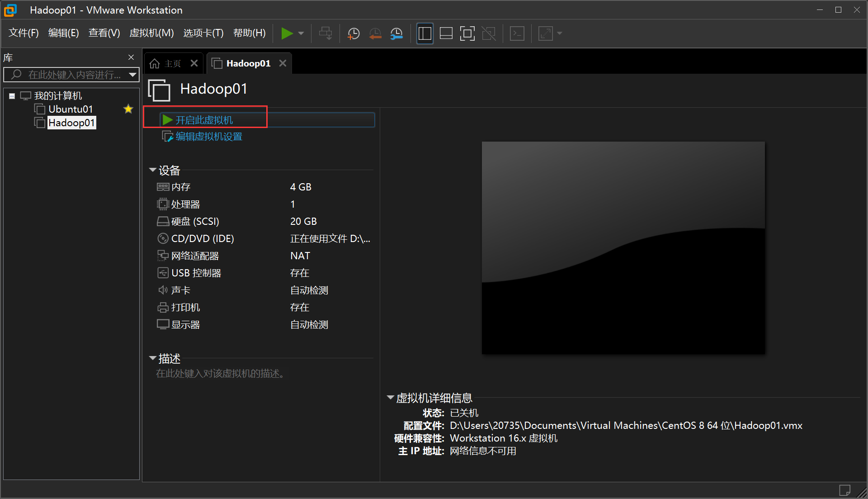This screenshot has width=868, height=499.
Task: Open the library search dropdown arrow
Action: (x=133, y=75)
